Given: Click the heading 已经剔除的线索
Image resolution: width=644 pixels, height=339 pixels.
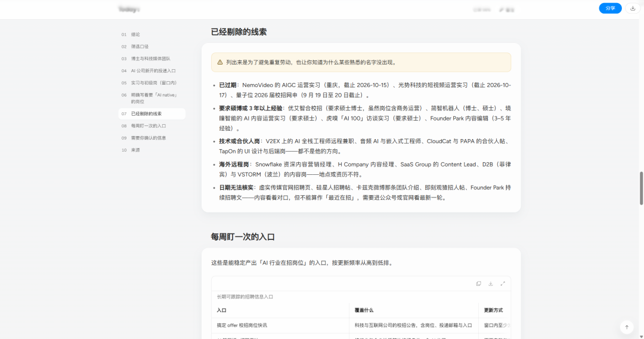Looking at the screenshot, I should 239,32.
